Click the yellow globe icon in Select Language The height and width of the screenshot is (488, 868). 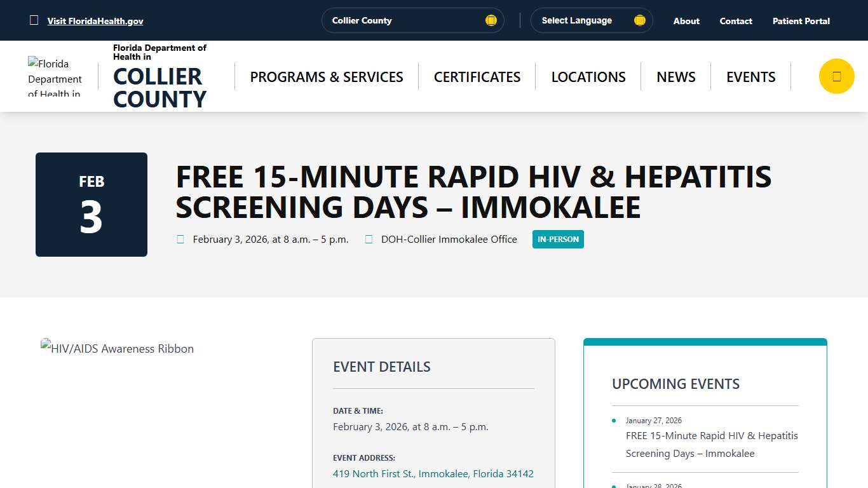coord(639,20)
